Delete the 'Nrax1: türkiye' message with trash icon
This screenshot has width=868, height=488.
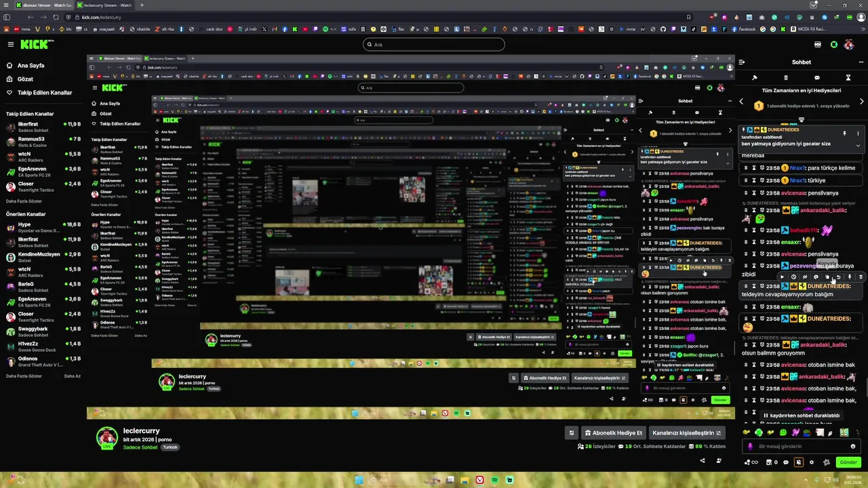point(746,180)
